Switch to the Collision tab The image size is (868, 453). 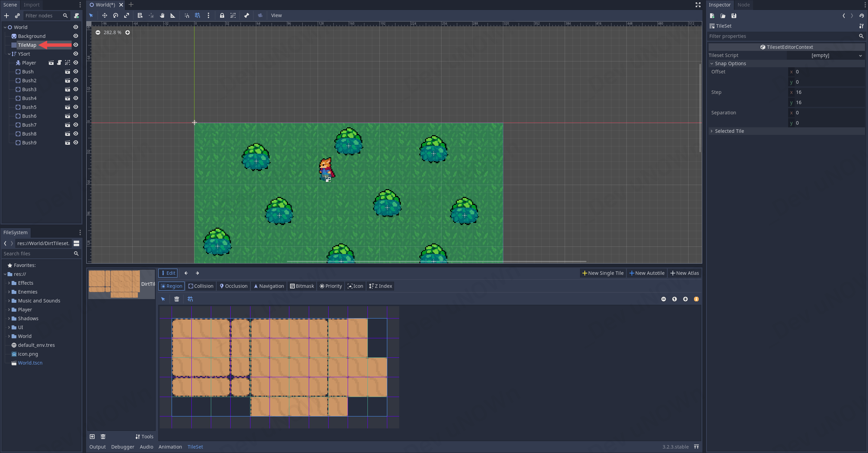(201, 286)
